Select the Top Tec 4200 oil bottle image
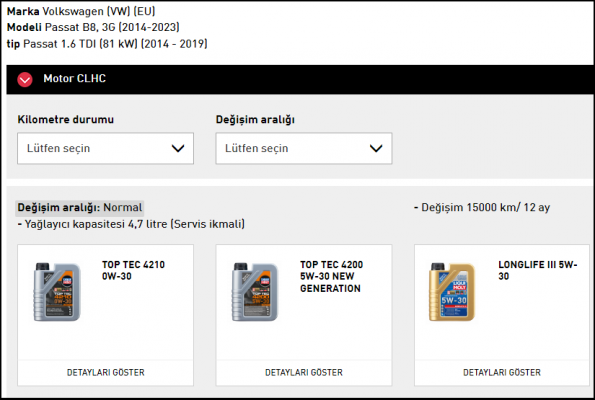 (255, 292)
